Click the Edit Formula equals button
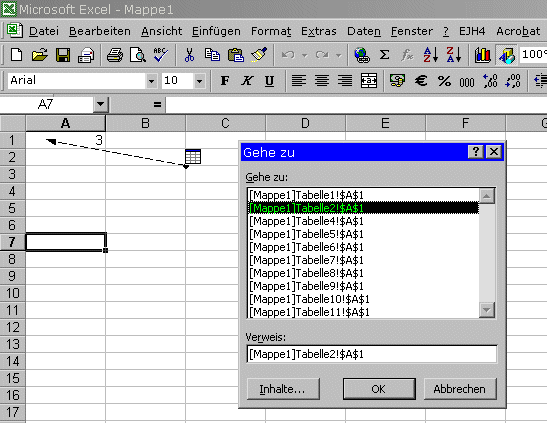Screen dimensions: 547x423 pos(157,104)
